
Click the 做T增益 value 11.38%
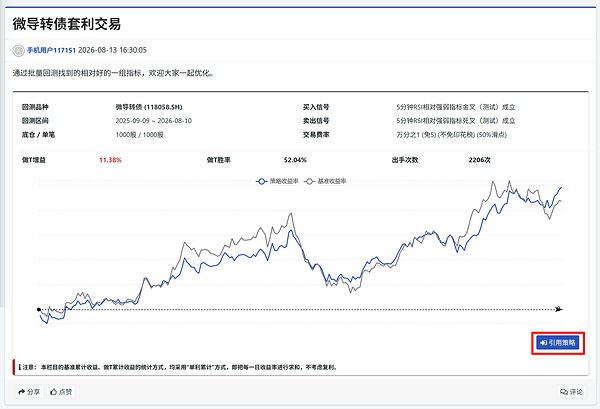110,160
